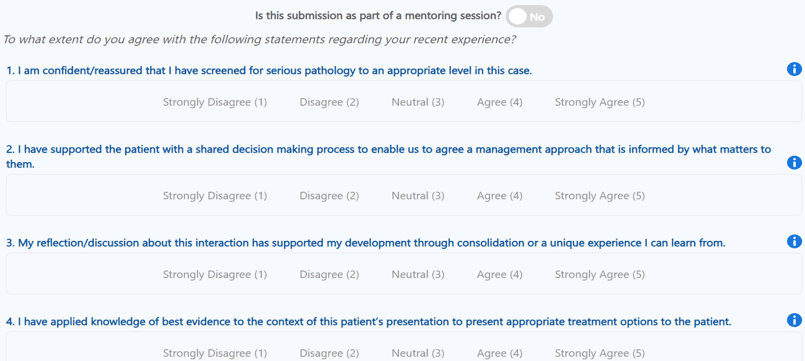Show info for reflection/discussion statement 3
Image resolution: width=805 pixels, height=361 pixels.
click(x=794, y=241)
